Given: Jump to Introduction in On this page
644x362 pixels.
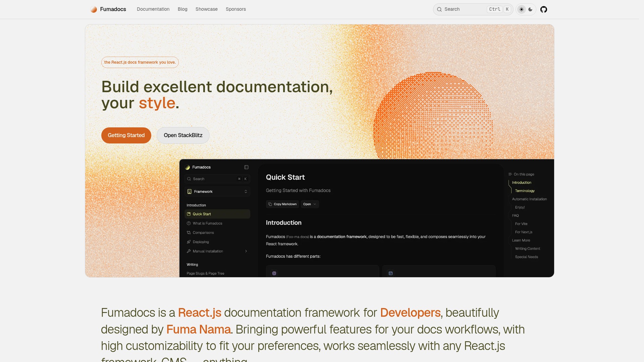Looking at the screenshot, I should (x=522, y=183).
